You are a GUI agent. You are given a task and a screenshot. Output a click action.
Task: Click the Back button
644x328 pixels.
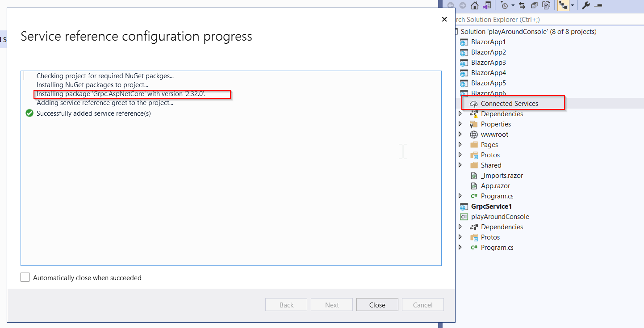click(286, 304)
